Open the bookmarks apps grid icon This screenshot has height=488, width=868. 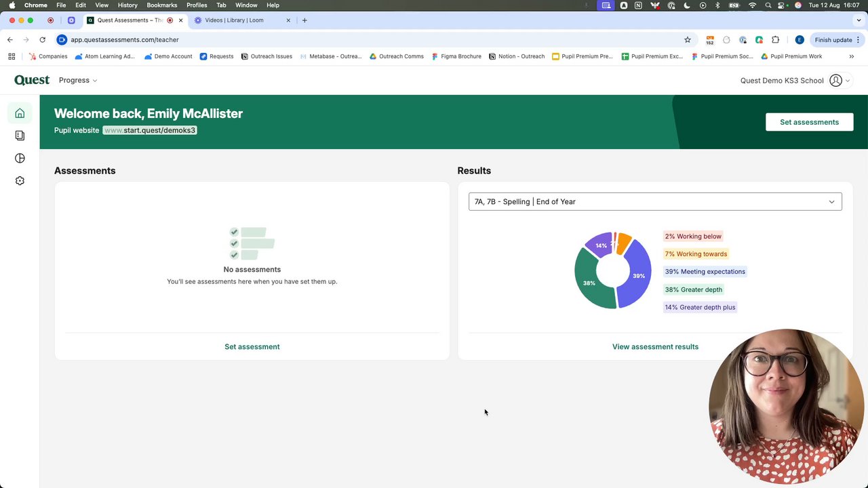pos(12,56)
